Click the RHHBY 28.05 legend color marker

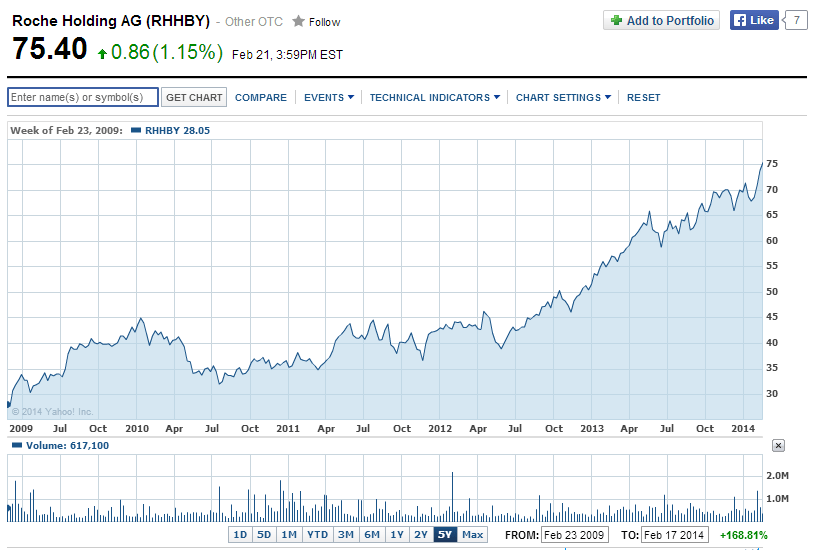(x=136, y=130)
